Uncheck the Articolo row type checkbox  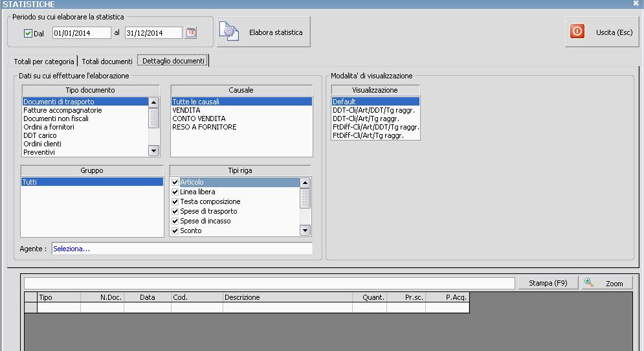coord(175,182)
